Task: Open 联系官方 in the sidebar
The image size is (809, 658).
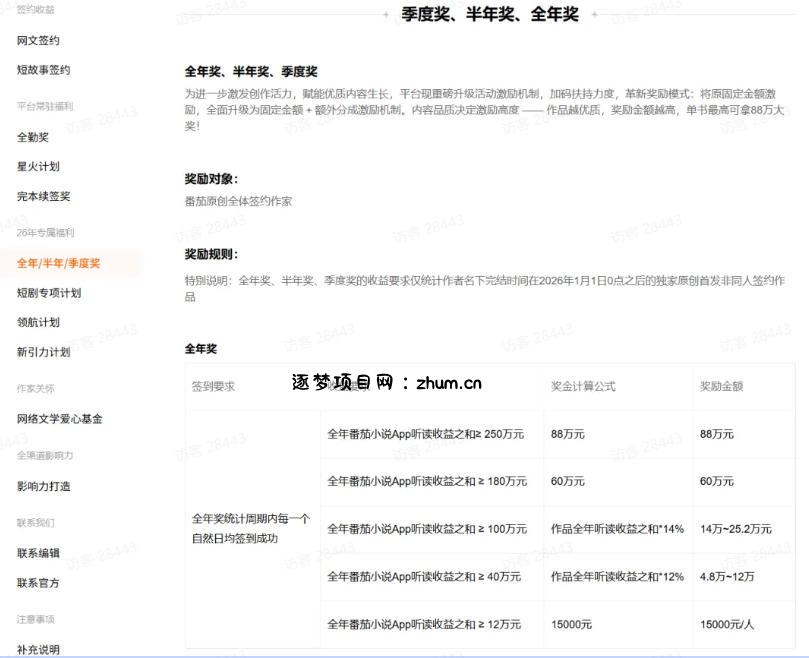Action: point(38,583)
